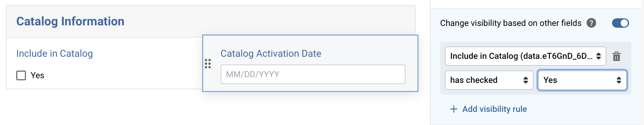Click arrows on Include in Catalog selector
Screen dimensions: 644x125
point(599,56)
